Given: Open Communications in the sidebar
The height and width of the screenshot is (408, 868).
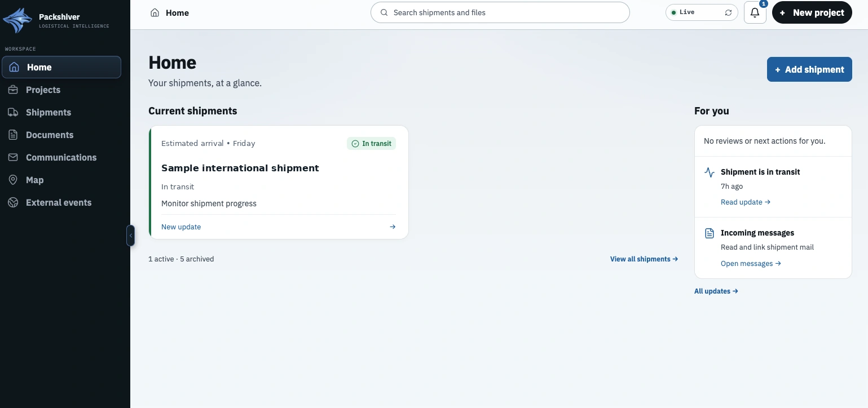Looking at the screenshot, I should 61,157.
